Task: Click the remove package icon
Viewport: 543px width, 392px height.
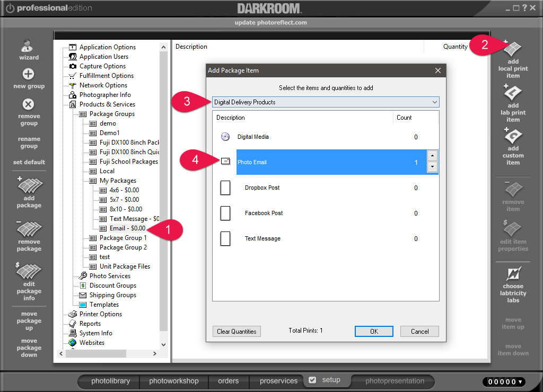Action: point(30,229)
